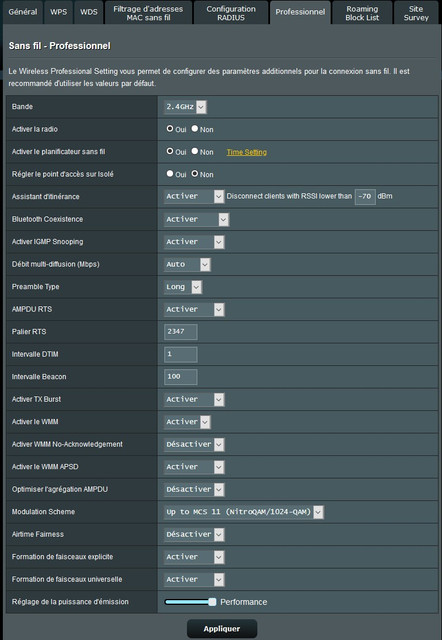Select Oui for Activer le planificateur sans fil
The height and width of the screenshot is (640, 442).
[x=170, y=151]
